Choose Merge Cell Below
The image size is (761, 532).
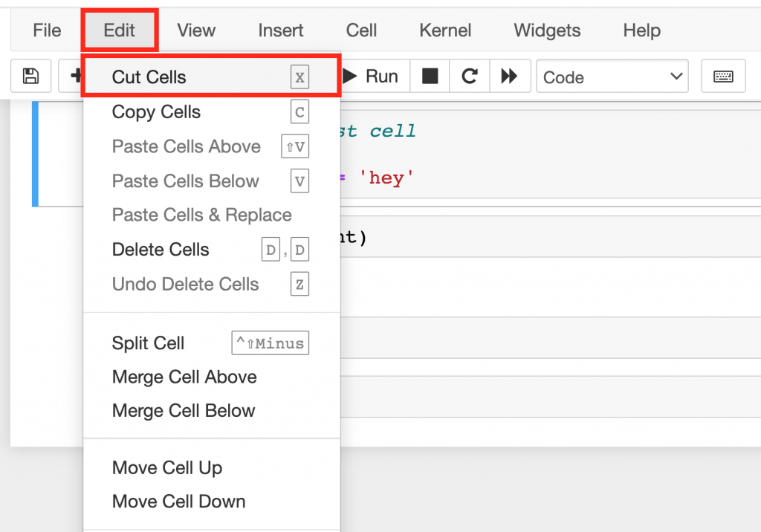(183, 410)
